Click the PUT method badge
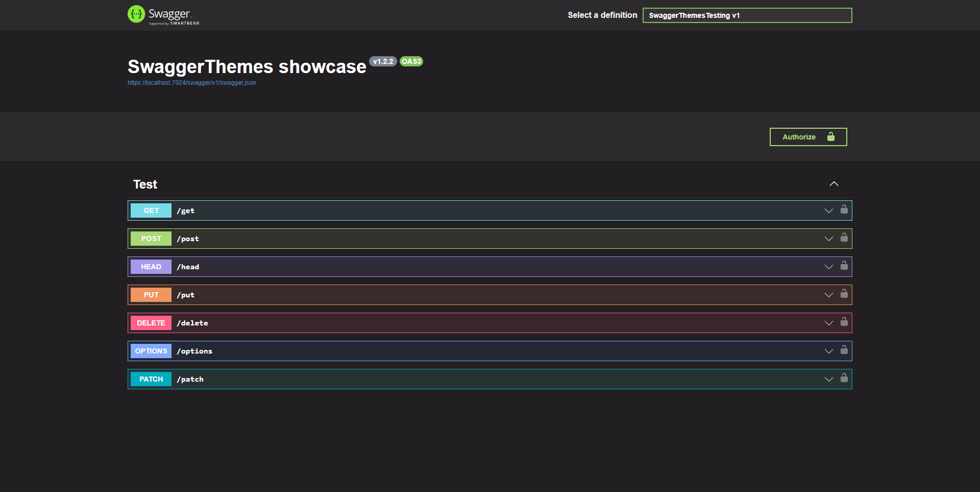 [x=151, y=295]
